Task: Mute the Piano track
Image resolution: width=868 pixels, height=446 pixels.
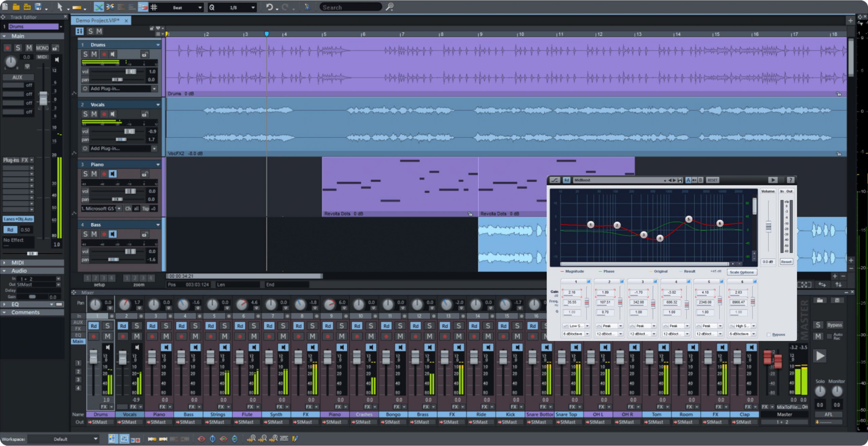Action: 94,174
